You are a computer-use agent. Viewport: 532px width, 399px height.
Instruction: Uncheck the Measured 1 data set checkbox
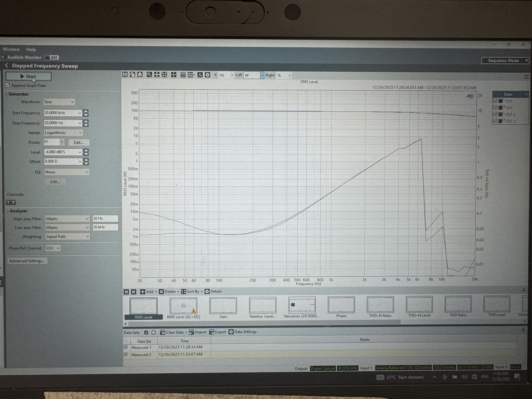point(126,347)
